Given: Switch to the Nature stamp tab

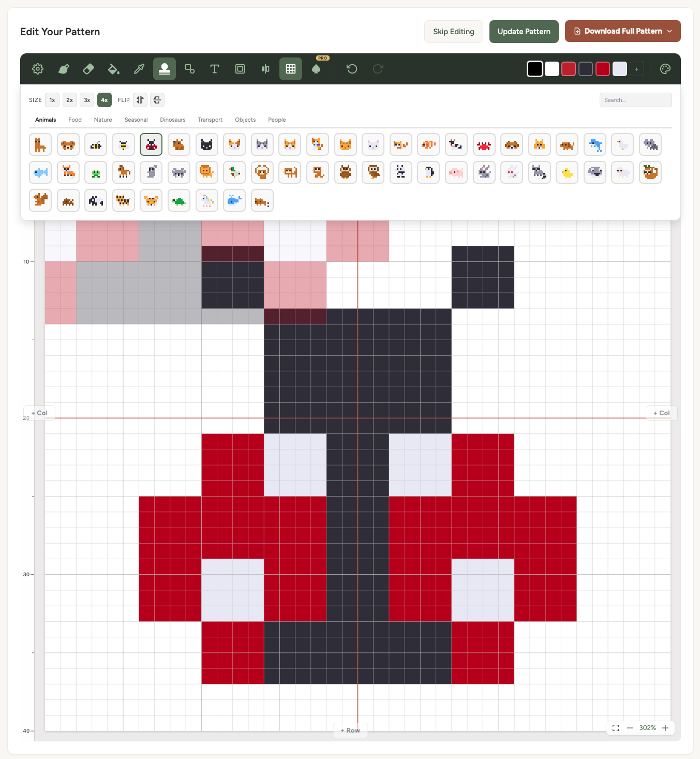Looking at the screenshot, I should pyautogui.click(x=103, y=120).
